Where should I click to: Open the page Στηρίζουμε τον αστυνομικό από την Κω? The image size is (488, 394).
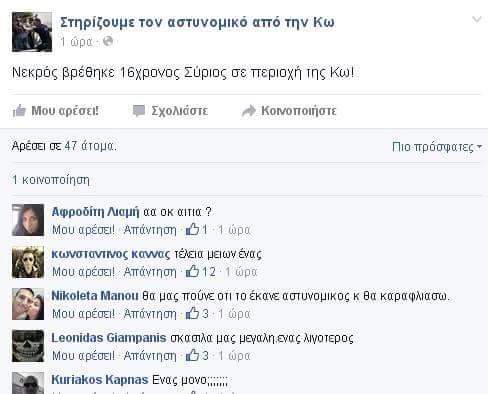tap(197, 22)
